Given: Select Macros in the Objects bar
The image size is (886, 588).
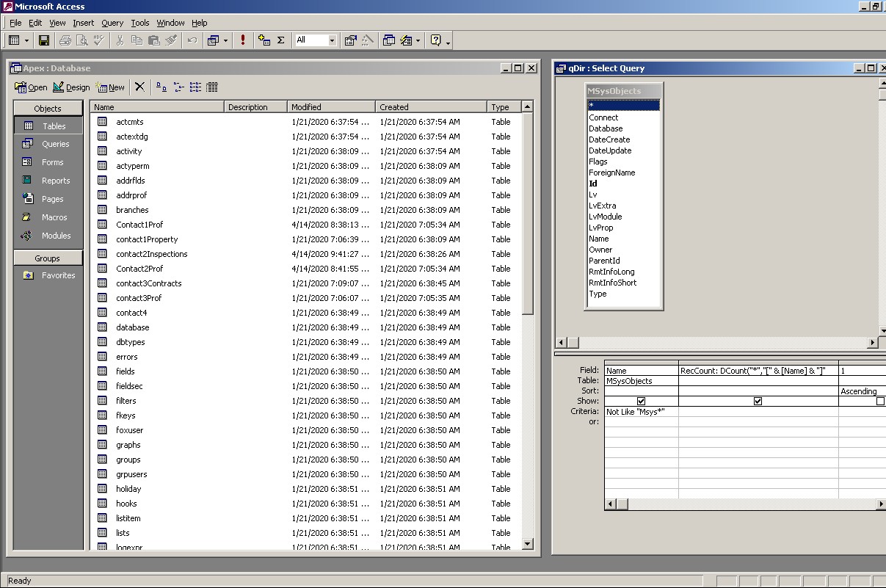Looking at the screenshot, I should pos(48,217).
